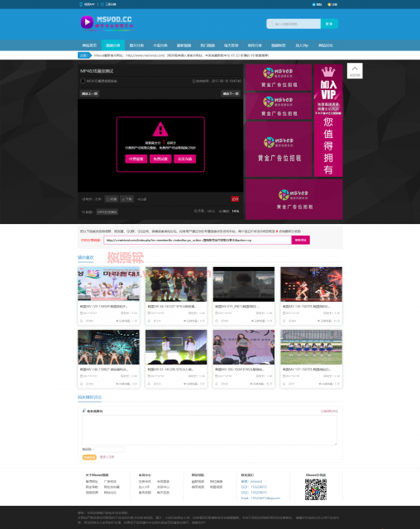Click the pink warning triangle icon

[160, 129]
